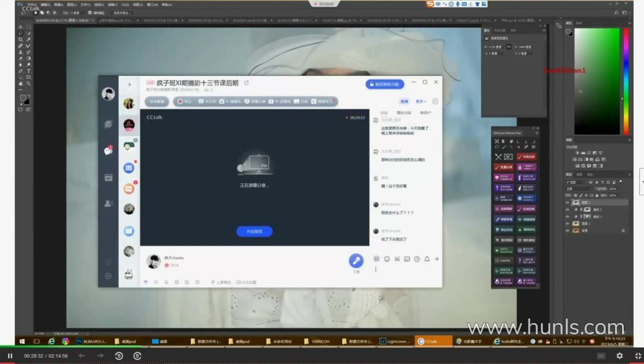Select the Hand tool in Photoshop

21,83
